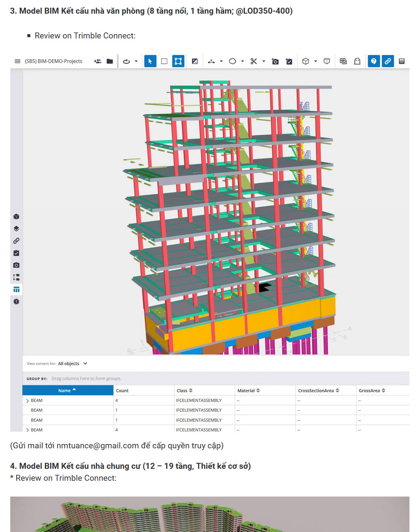This screenshot has width=418, height=532.
Task: Open the Layers panel in the sidebar
Action: [16, 228]
